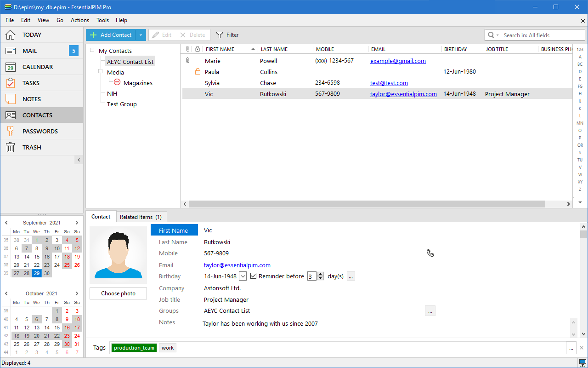Open the Mail module icon

coord(11,51)
